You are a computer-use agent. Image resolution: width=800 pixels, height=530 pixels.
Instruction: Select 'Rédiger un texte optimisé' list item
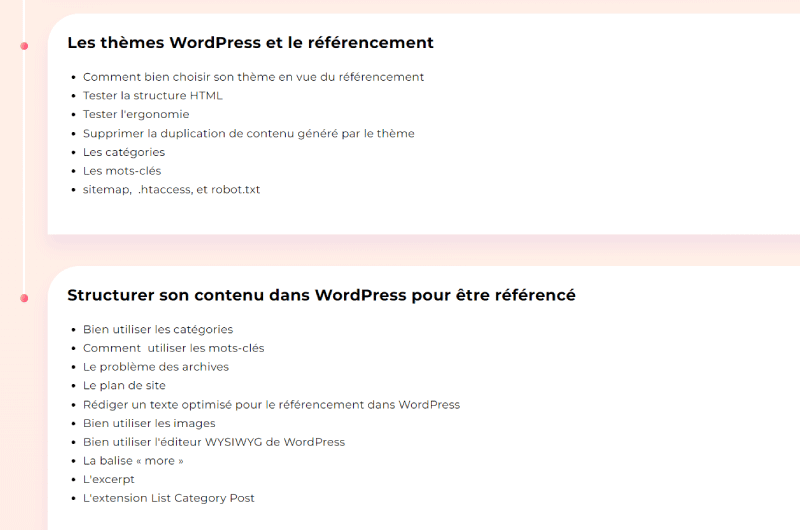click(271, 405)
